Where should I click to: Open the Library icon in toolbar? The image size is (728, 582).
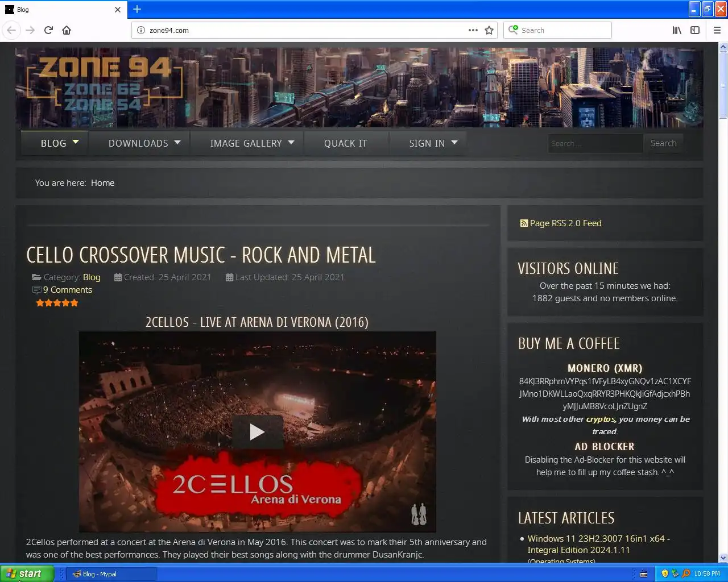coord(677,30)
